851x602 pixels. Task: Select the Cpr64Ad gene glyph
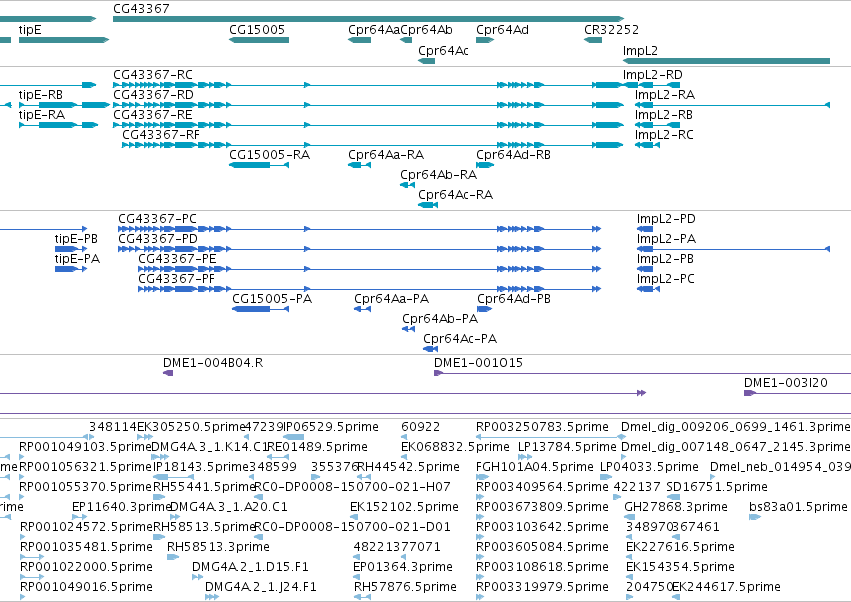(485, 40)
